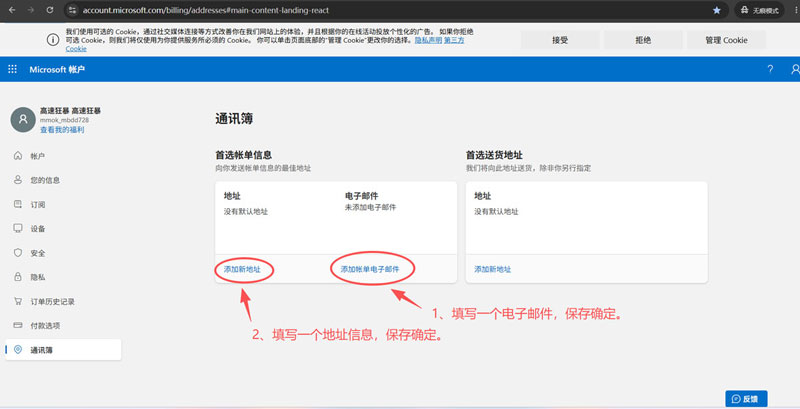Accept cookies with 接受 button
800x409 pixels.
560,40
